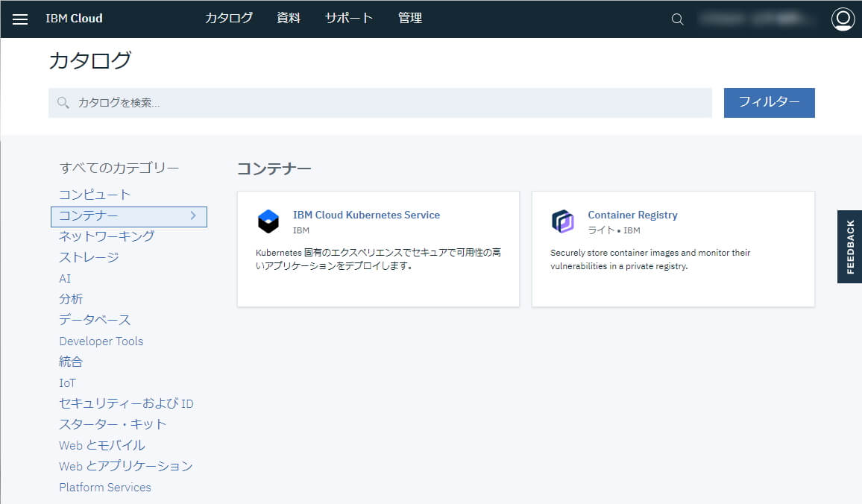Open the IBM Cloud Kubernetes Service title link

click(366, 215)
